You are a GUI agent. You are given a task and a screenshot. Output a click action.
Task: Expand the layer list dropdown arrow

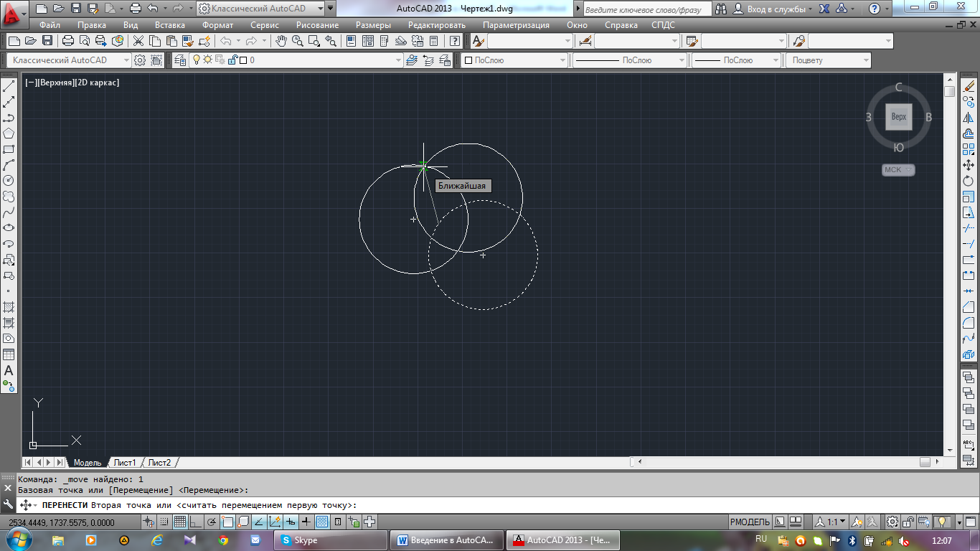[x=398, y=60]
